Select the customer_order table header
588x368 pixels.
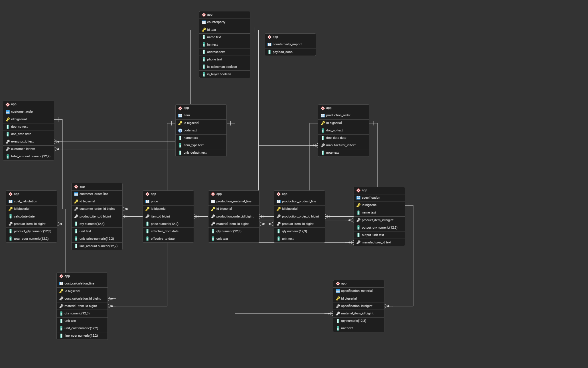click(x=22, y=112)
